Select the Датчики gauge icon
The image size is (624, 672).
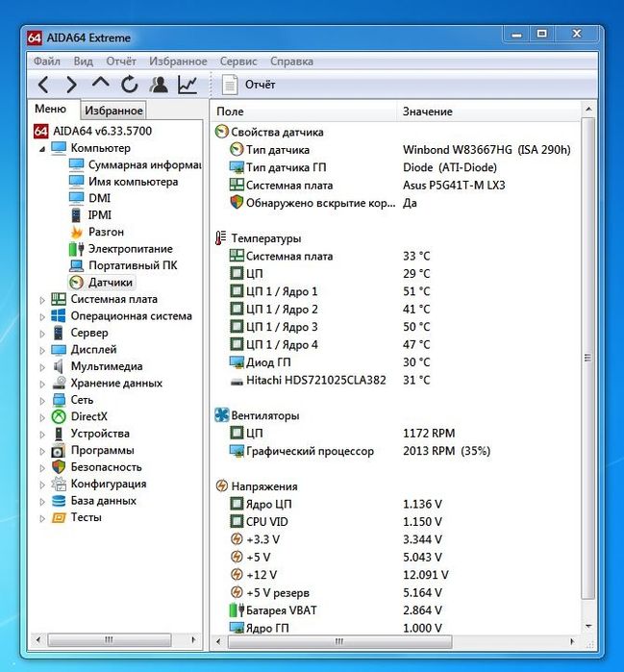[x=76, y=283]
